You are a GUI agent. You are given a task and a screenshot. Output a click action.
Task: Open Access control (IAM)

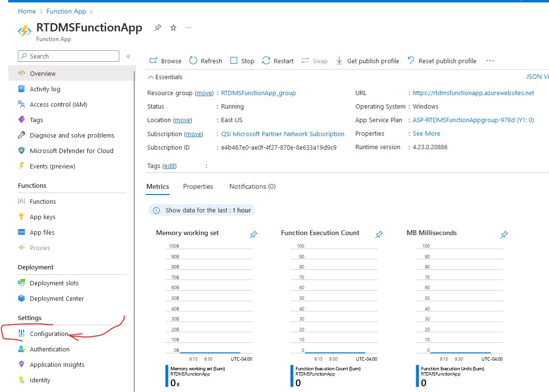click(x=58, y=104)
